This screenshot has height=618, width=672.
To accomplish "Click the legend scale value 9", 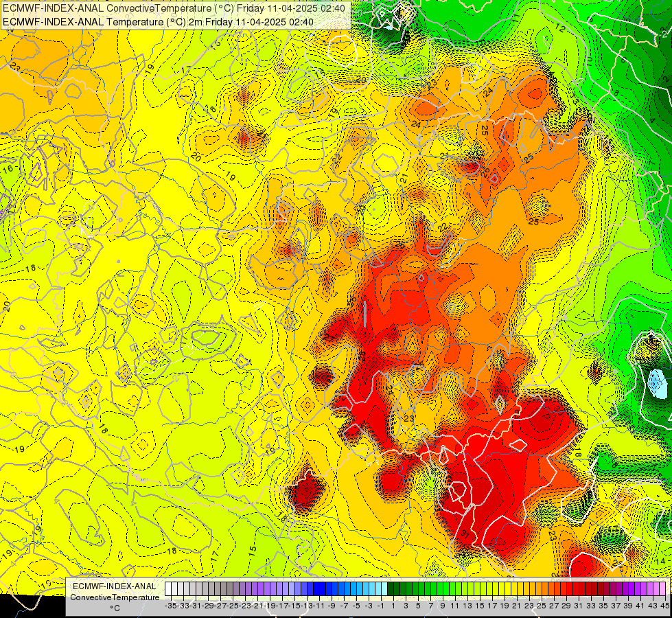I will point(443,606).
